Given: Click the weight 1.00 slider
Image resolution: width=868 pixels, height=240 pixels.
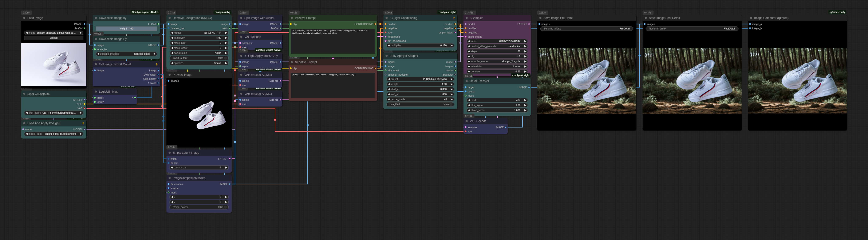Looking at the screenshot, I should [x=126, y=29].
